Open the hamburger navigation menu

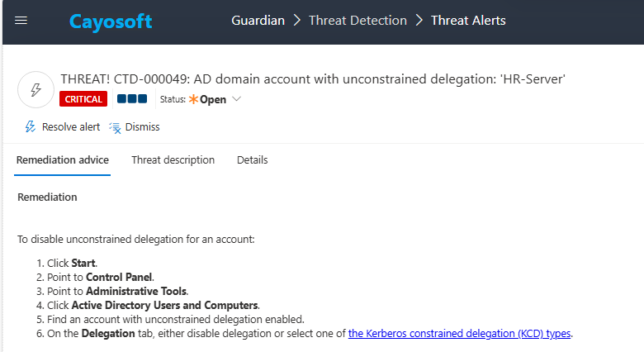click(21, 21)
